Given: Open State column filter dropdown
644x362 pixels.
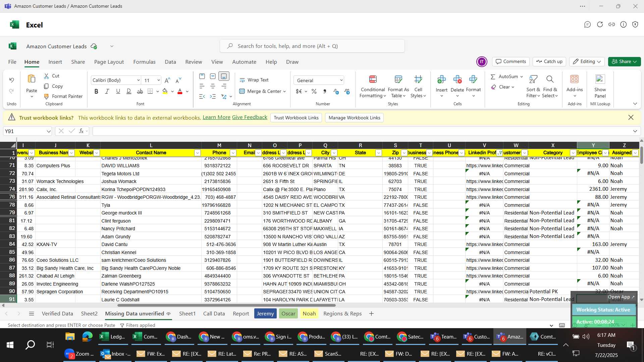Looking at the screenshot, I should coord(378,153).
